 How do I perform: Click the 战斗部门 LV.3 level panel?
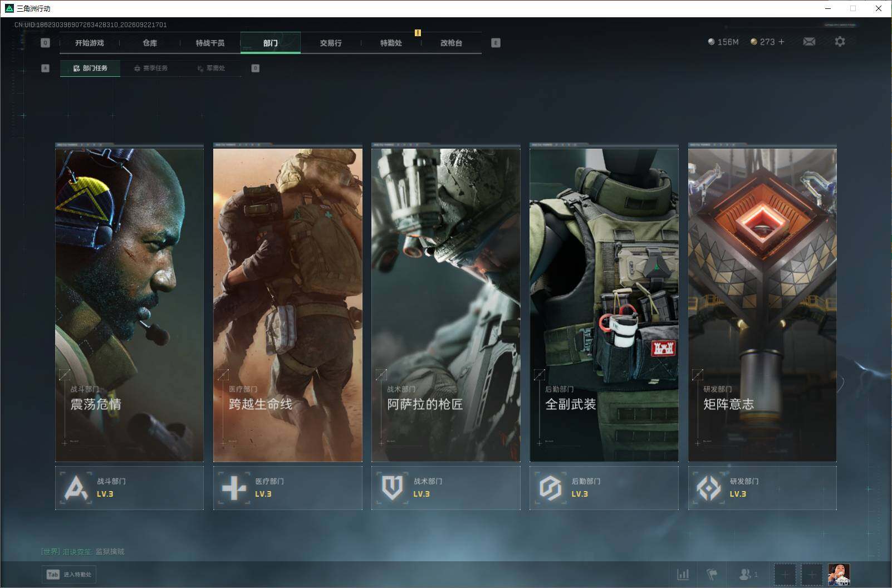(x=129, y=488)
